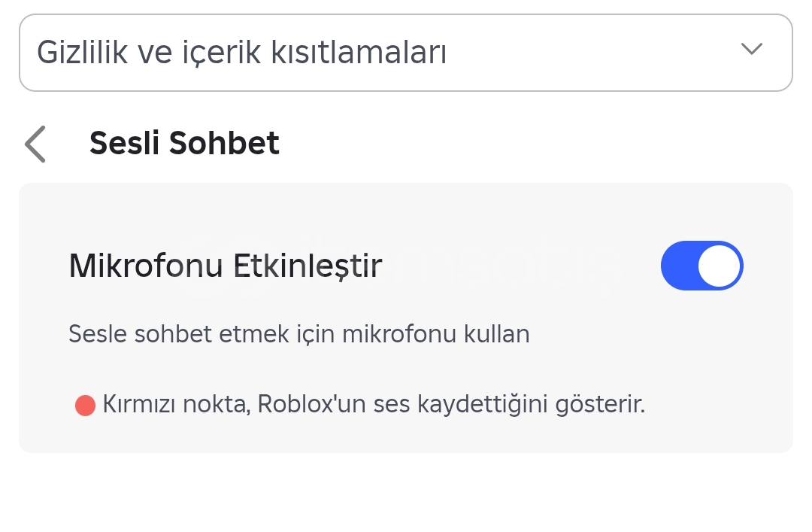Click the back arrow beside Sesli Sohbet
812x532 pixels.
point(35,144)
